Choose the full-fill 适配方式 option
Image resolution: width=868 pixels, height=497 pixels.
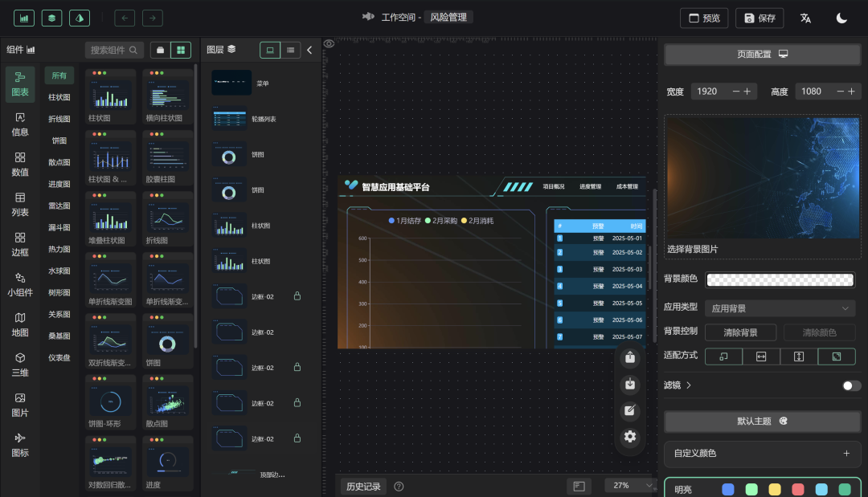pyautogui.click(x=837, y=356)
